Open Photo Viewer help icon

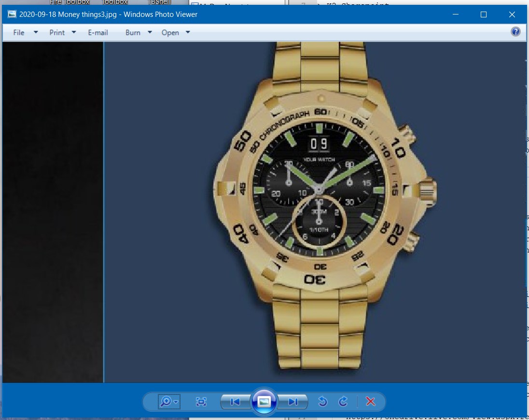(515, 32)
